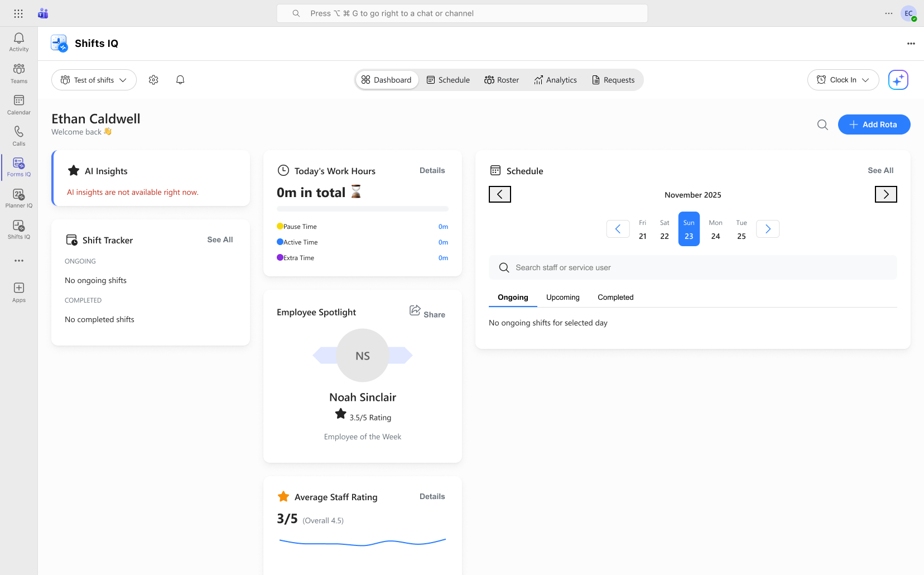Go to previous month in Schedule
Screen dimensions: 924x575
pos(500,194)
